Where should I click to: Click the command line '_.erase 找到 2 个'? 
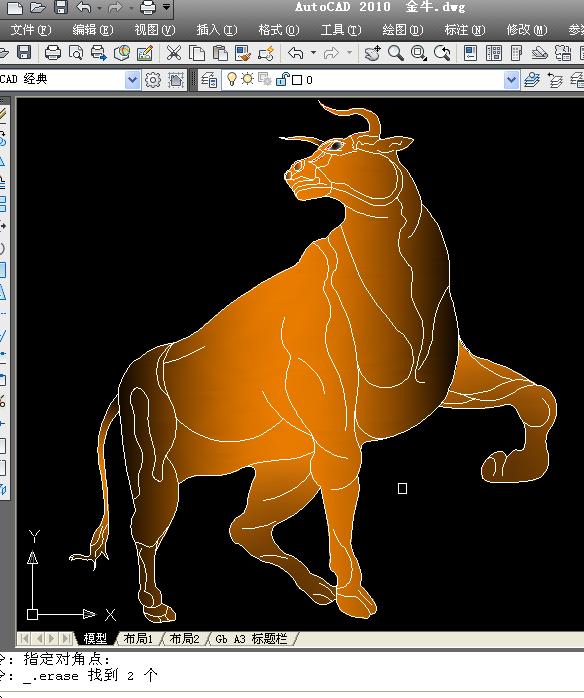click(x=90, y=676)
